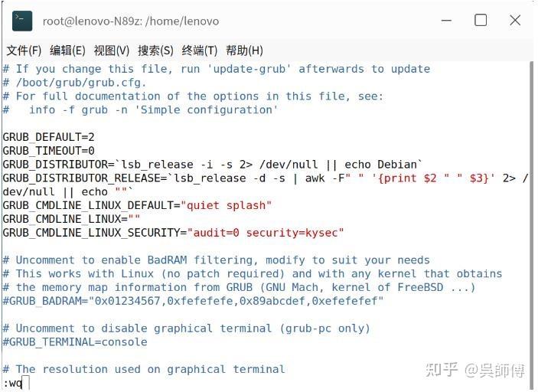The height and width of the screenshot is (392, 538).
Task: Open the 编辑(E) menu
Action: (67, 51)
